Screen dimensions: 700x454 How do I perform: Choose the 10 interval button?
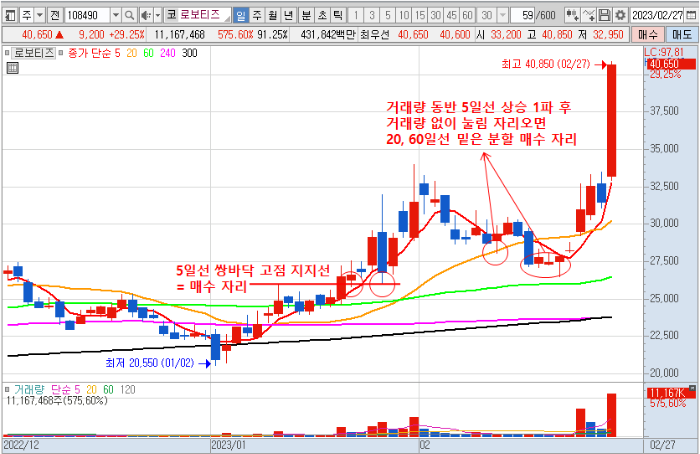pyautogui.click(x=404, y=16)
